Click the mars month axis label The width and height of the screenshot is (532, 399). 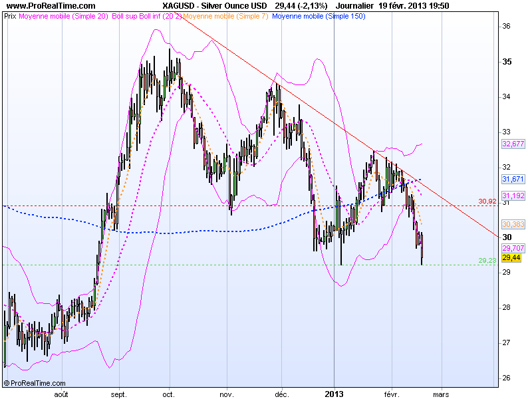pyautogui.click(x=441, y=394)
